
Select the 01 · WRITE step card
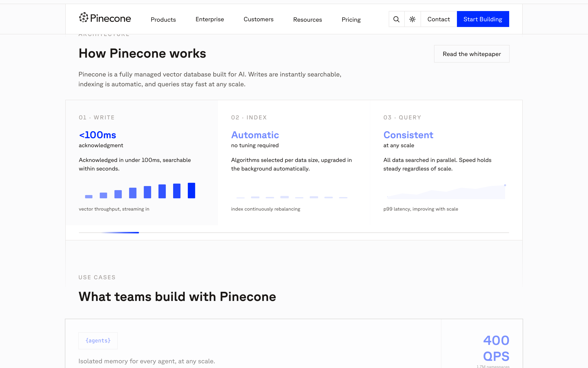142,163
